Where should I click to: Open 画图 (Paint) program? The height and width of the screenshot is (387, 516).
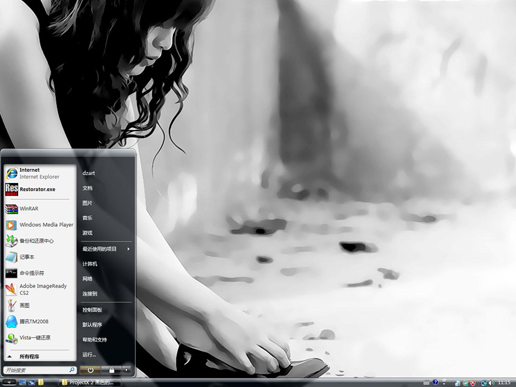[39, 305]
